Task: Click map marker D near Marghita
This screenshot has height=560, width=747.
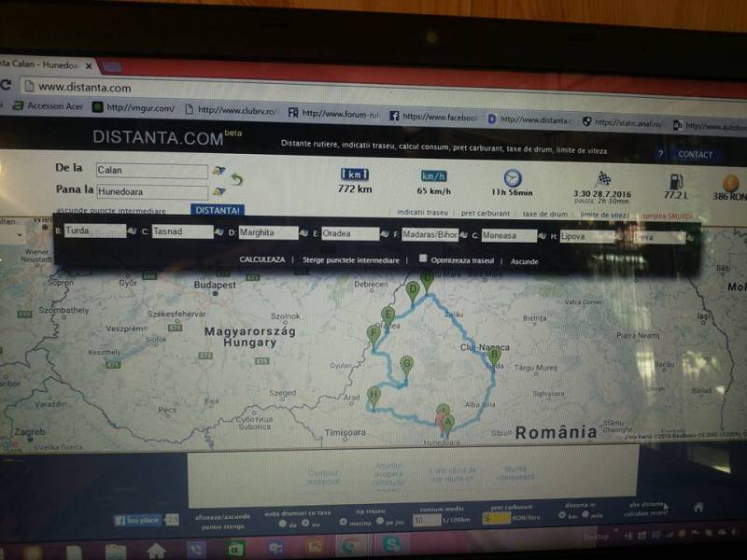Action: tap(412, 290)
